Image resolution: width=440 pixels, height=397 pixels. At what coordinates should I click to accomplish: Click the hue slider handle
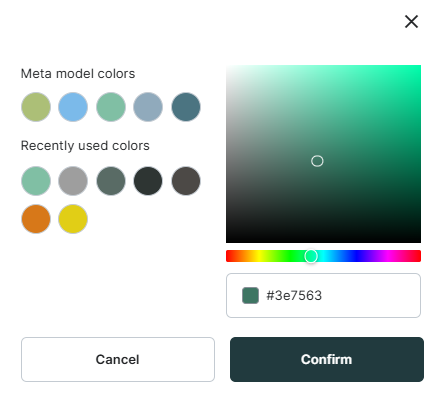(311, 256)
